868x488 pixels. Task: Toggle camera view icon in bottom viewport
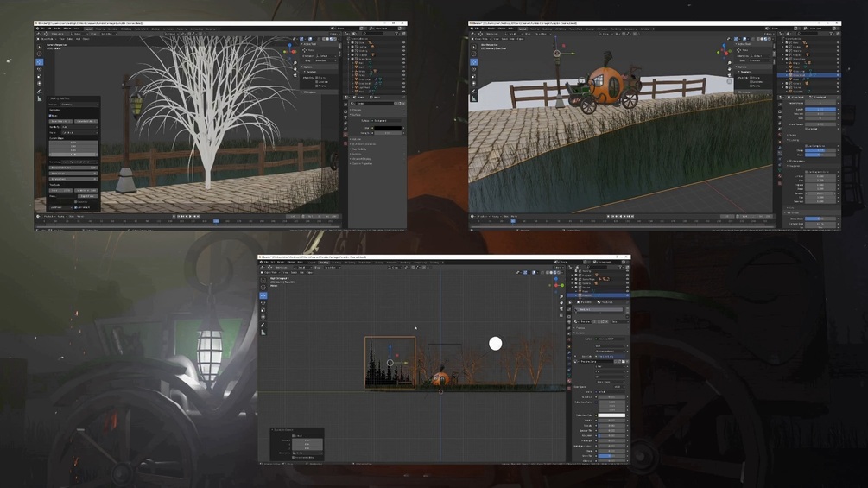[561, 308]
